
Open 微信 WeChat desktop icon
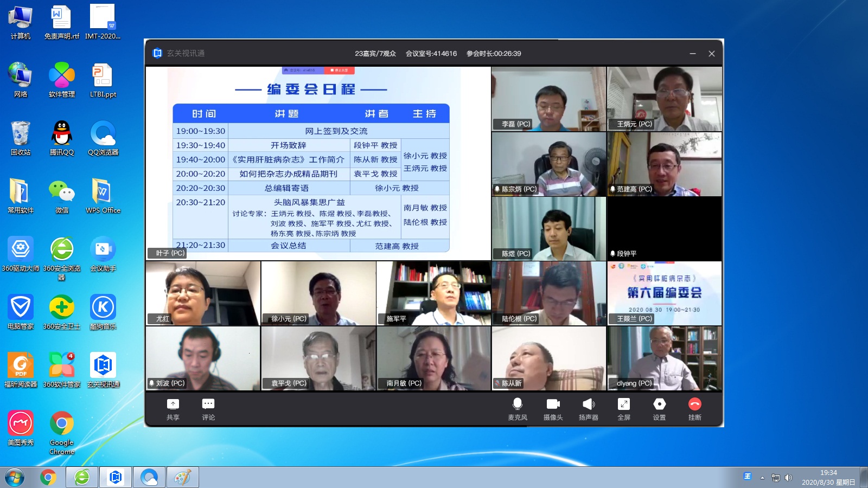62,196
